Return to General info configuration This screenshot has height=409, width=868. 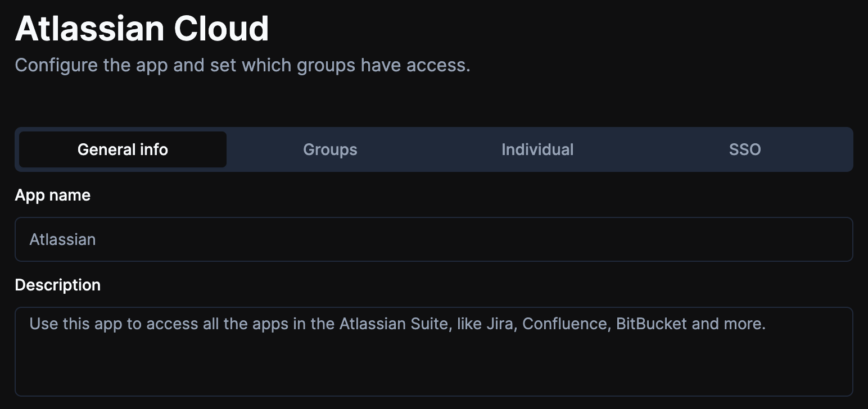pyautogui.click(x=122, y=149)
